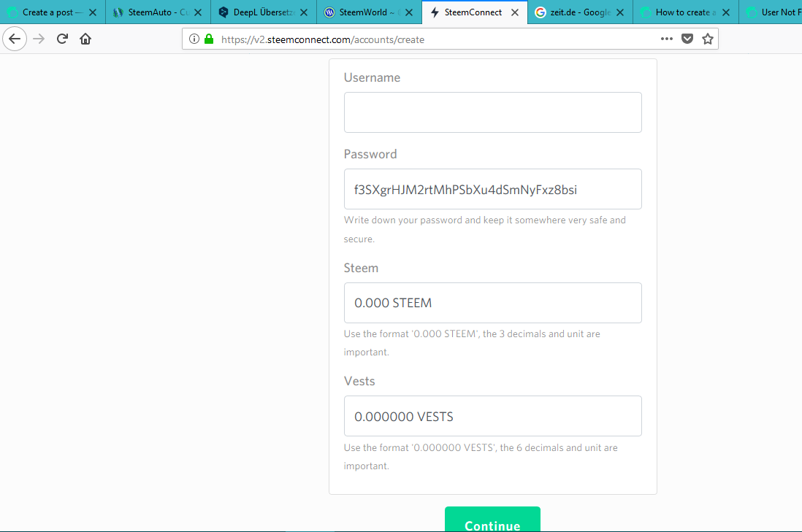Switch to the zeit.de Google tab
Screen dimensions: 802x532
pyautogui.click(x=580, y=12)
